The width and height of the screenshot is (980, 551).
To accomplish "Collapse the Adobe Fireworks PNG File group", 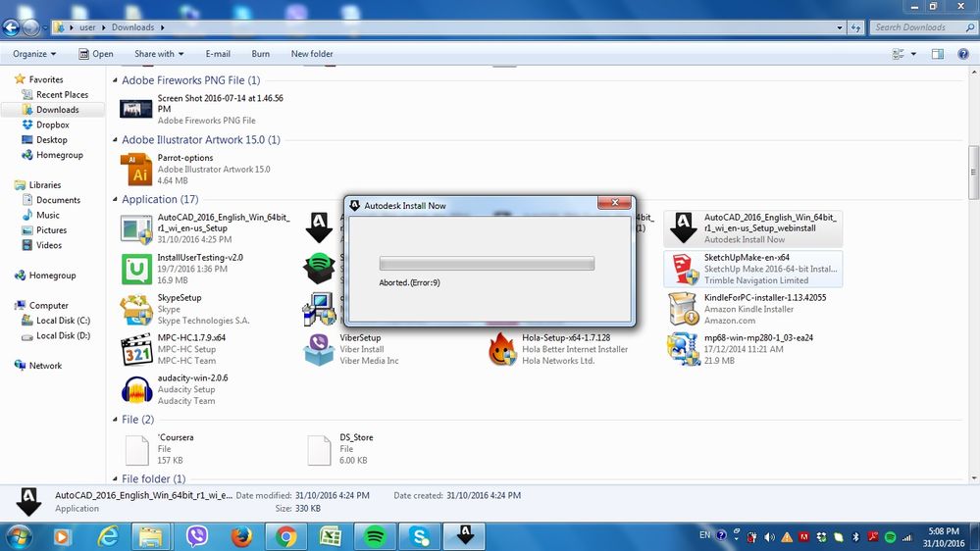I will 115,80.
